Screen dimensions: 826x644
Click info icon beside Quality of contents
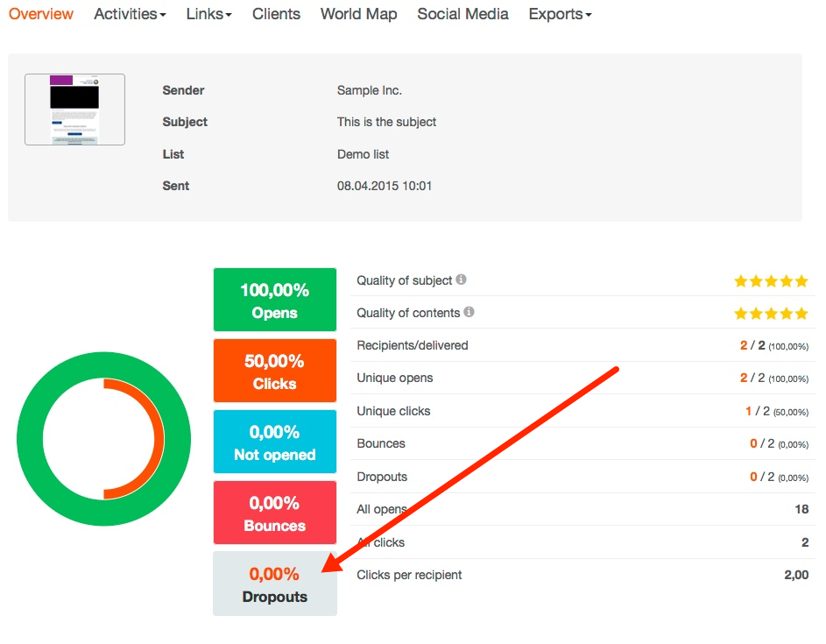pyautogui.click(x=469, y=313)
